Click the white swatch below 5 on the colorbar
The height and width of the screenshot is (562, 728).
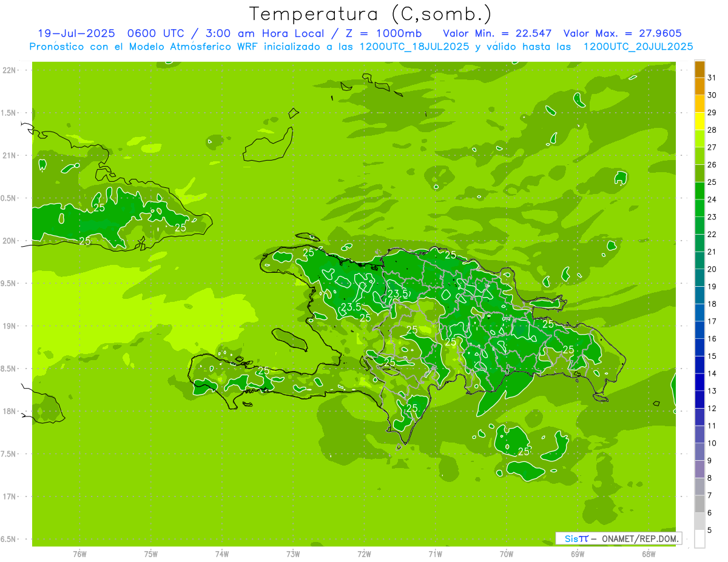pyautogui.click(x=699, y=539)
